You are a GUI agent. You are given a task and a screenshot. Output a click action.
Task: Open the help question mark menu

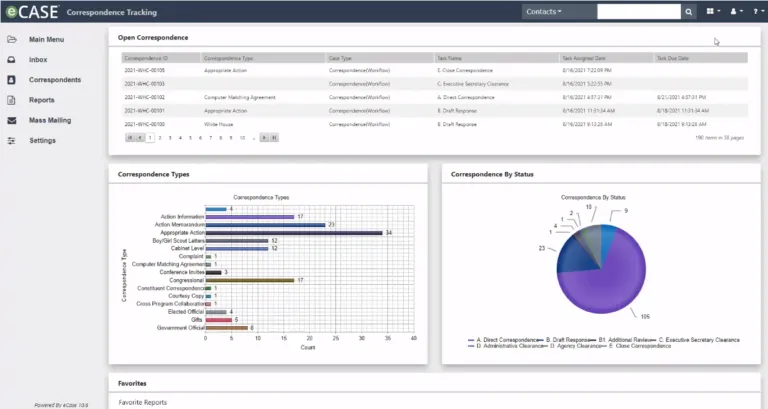(x=758, y=11)
